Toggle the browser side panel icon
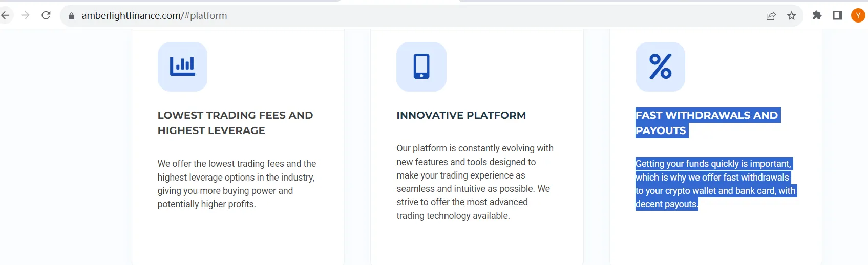The width and height of the screenshot is (868, 265). coord(838,15)
